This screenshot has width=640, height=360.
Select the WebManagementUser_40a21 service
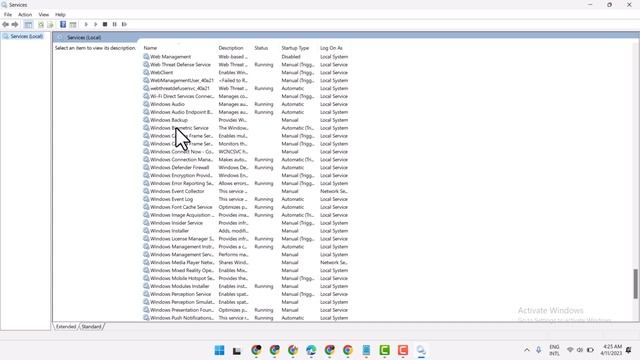click(246, 80)
